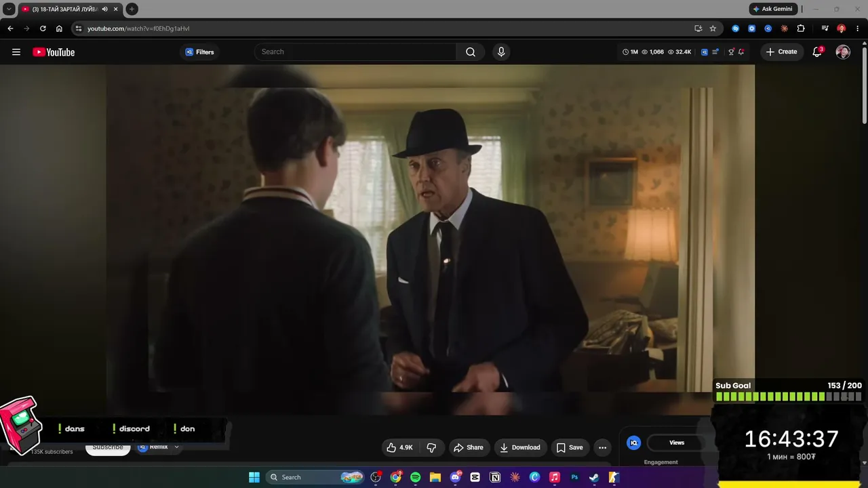Open the Create menu
Image resolution: width=868 pixels, height=488 pixels.
pos(781,52)
